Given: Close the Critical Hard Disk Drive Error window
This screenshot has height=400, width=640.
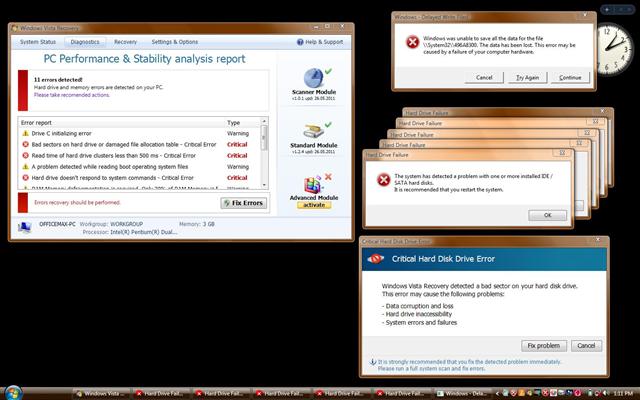Looking at the screenshot, I should [x=598, y=240].
